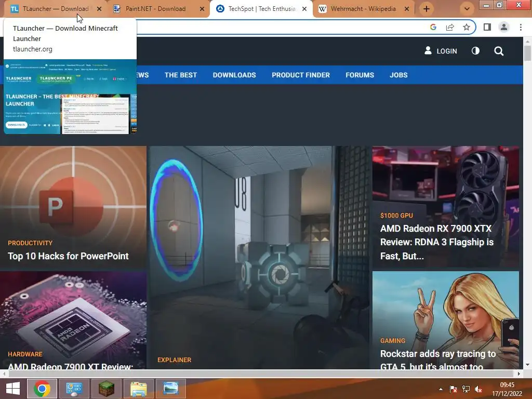Open Top 10 Hacks for PowerPoint article

[x=68, y=256]
